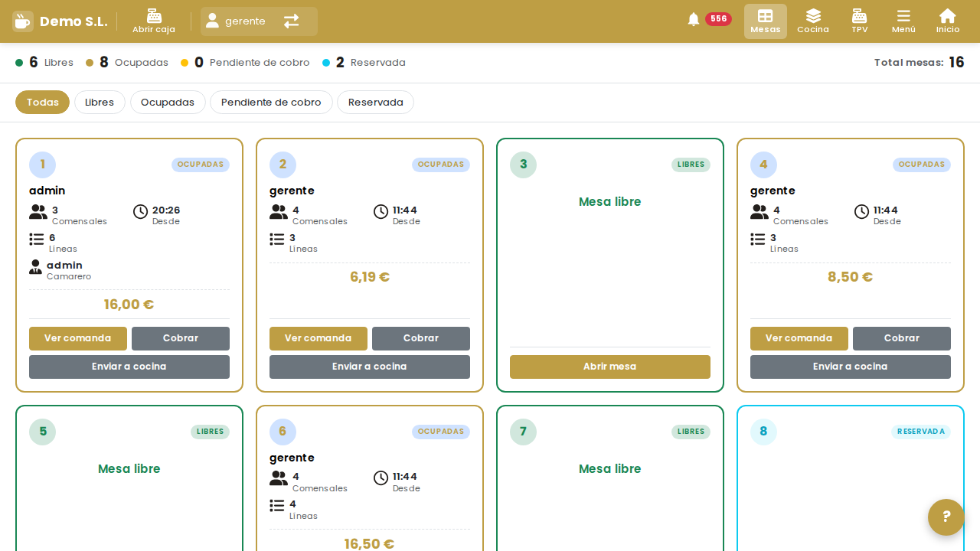Open the notifications bell icon
This screenshot has width=980, height=551.
694,20
